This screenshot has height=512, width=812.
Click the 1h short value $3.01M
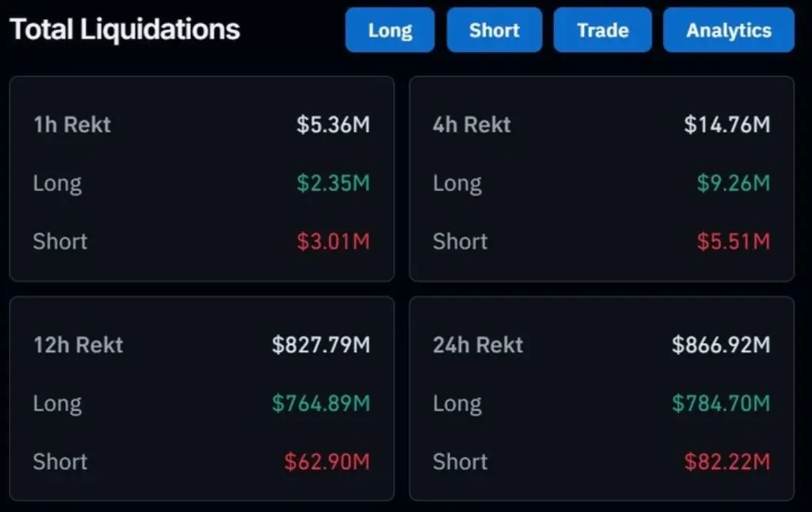pos(333,241)
